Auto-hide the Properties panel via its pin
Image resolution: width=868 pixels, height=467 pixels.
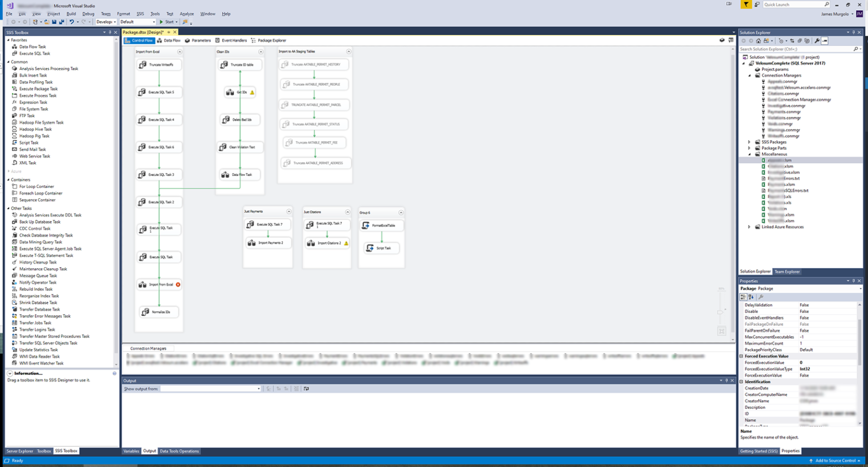(854, 281)
